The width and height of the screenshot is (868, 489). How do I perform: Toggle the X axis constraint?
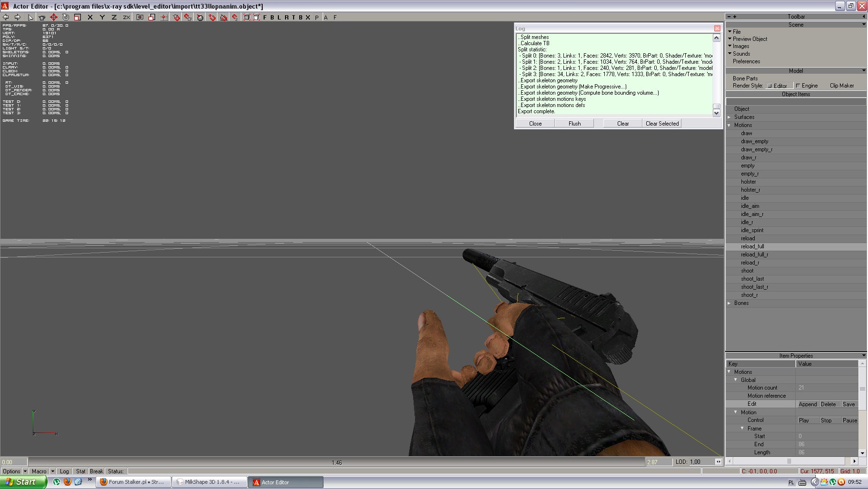point(90,17)
